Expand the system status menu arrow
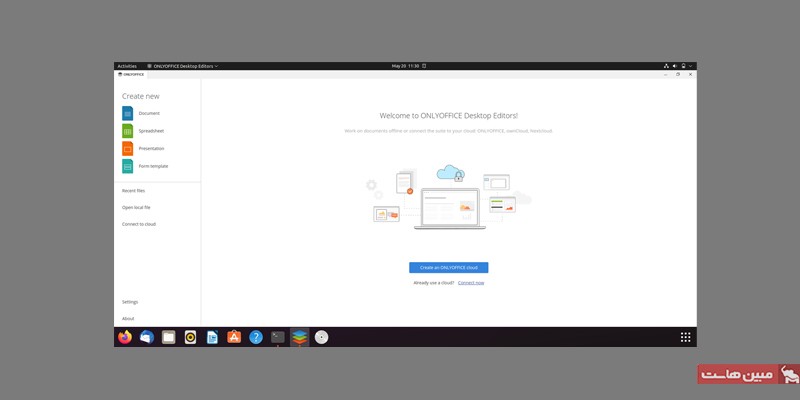800x400 pixels. [x=691, y=66]
